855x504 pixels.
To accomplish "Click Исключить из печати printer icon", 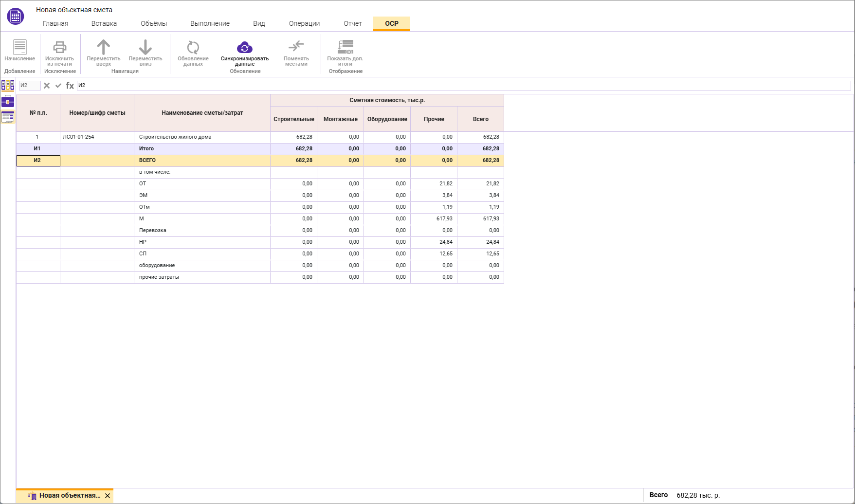I will click(x=59, y=48).
